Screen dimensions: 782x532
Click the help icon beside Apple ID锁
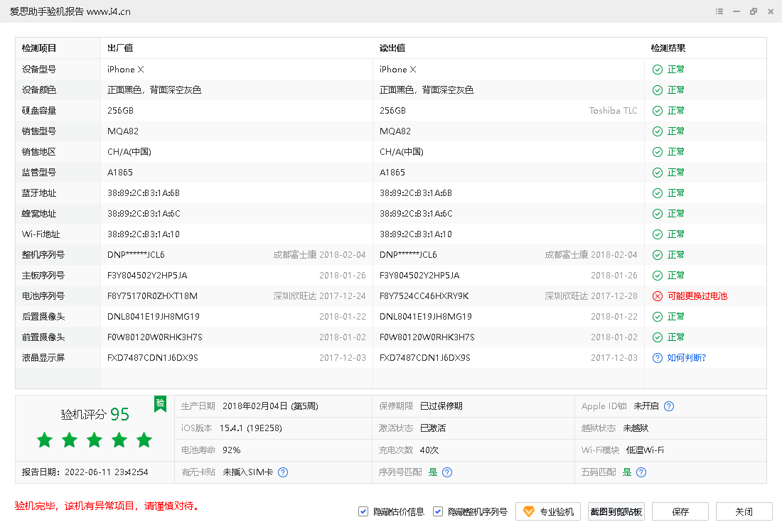click(x=669, y=406)
